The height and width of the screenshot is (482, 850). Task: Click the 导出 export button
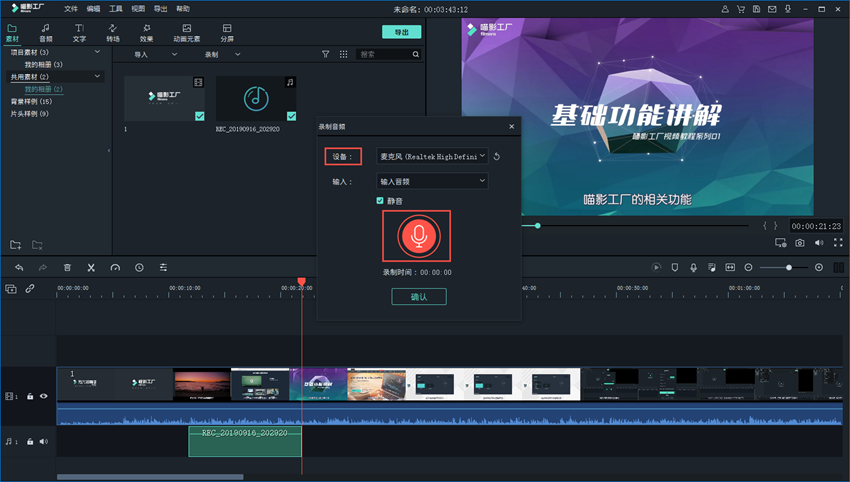pyautogui.click(x=401, y=32)
